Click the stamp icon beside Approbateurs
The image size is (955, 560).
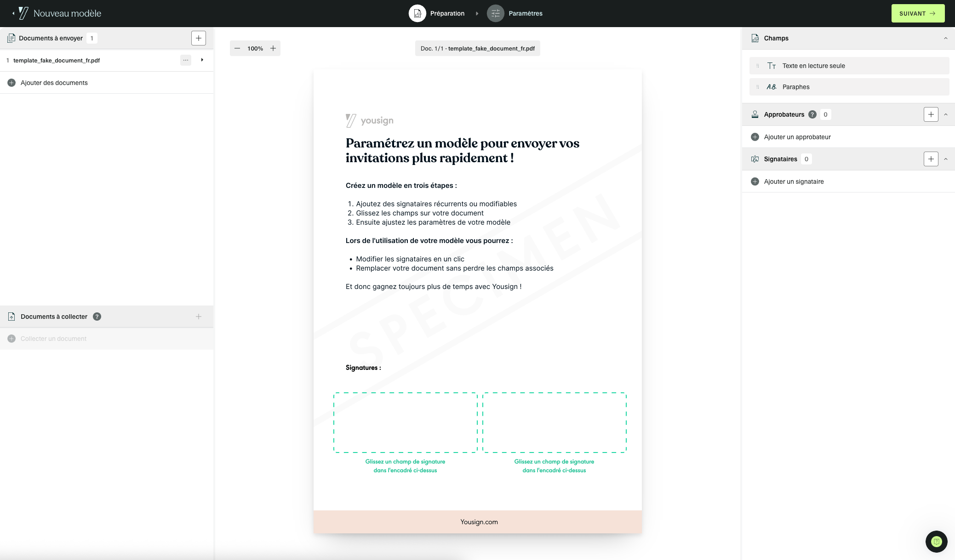pos(755,114)
